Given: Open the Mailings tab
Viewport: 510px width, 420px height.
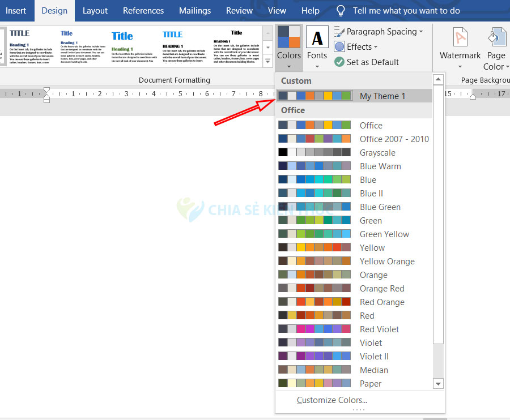Looking at the screenshot, I should coord(195,11).
